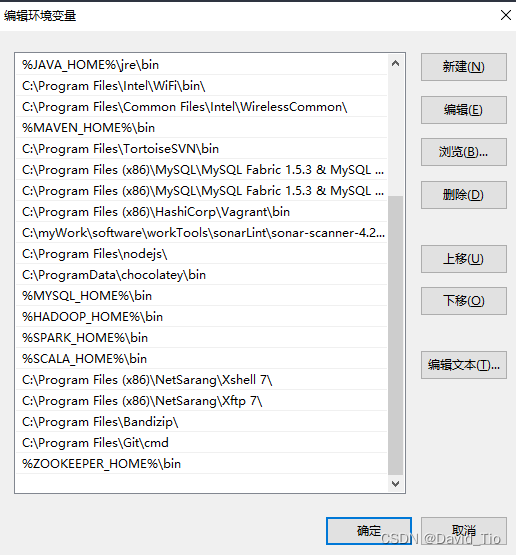The height and width of the screenshot is (555, 516).
Task: Select the TortoiseSVN\bin path entry
Action: pos(201,149)
